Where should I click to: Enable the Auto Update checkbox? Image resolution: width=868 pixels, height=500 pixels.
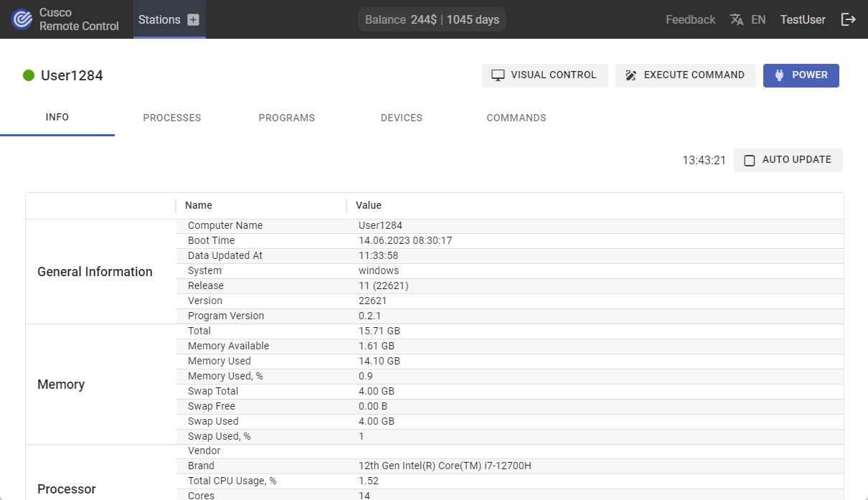[x=750, y=161]
